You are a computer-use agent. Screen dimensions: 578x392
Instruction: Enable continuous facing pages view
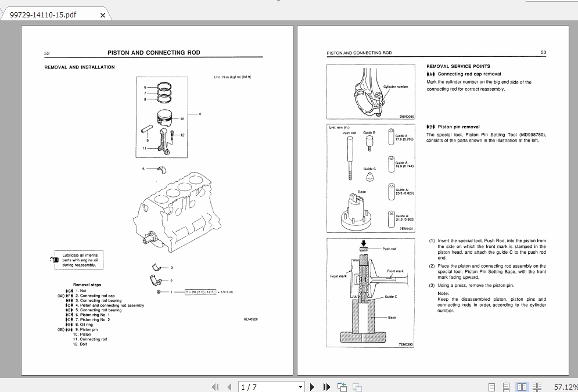537,386
